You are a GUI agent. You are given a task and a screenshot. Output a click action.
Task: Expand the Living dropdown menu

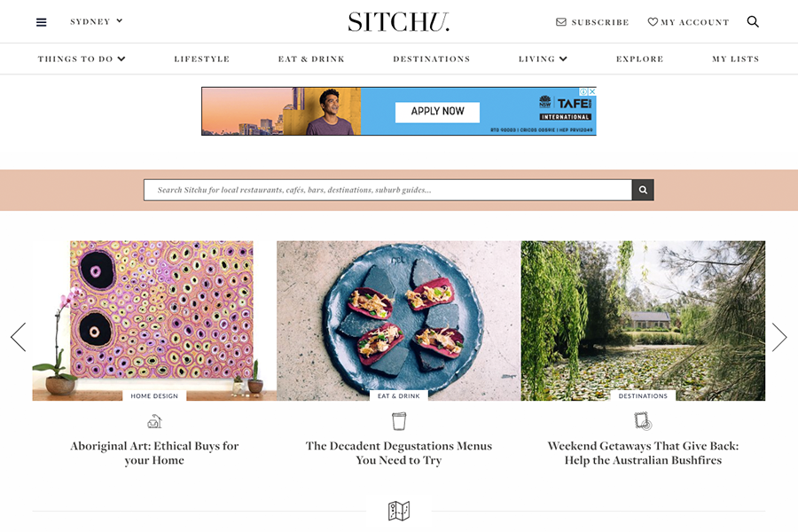tap(543, 59)
